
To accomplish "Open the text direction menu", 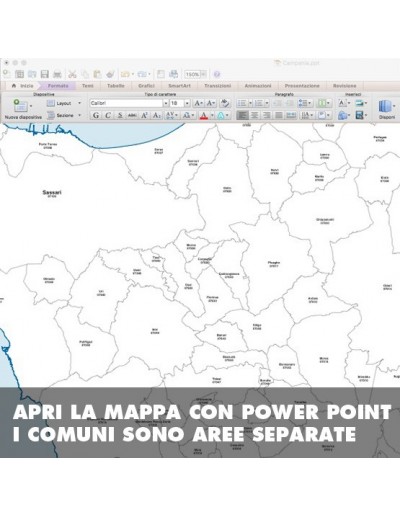I will point(307,115).
